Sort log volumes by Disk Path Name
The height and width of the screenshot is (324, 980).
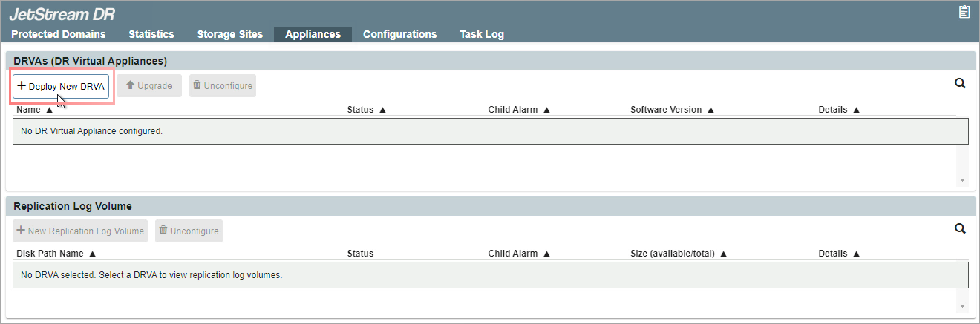[56, 254]
